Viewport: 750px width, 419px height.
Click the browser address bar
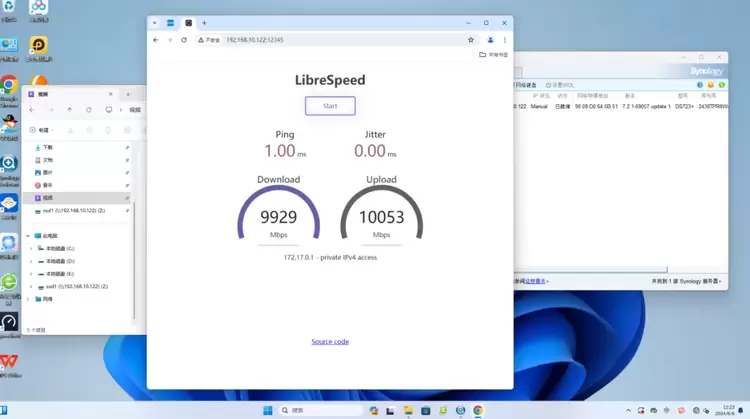click(x=330, y=40)
